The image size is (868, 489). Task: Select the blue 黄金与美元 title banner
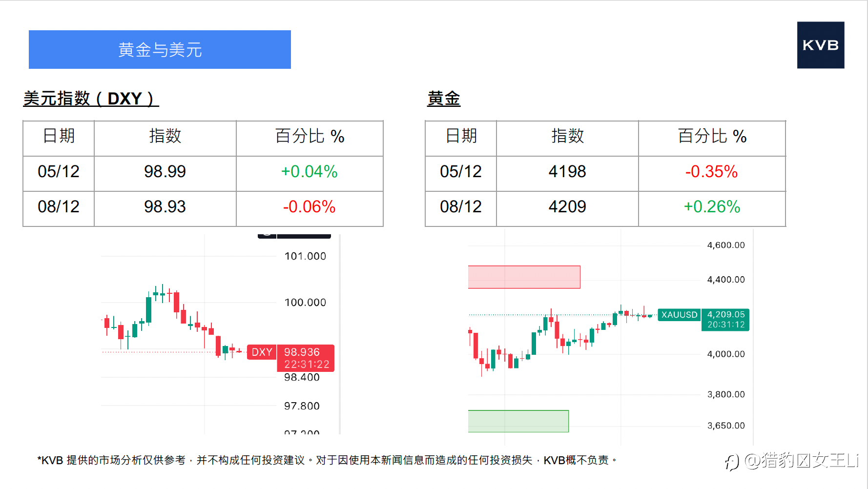(160, 49)
